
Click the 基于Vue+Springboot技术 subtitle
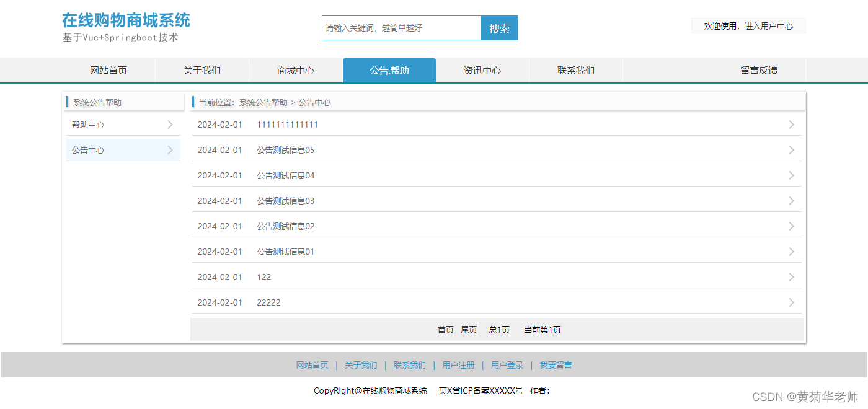point(120,37)
